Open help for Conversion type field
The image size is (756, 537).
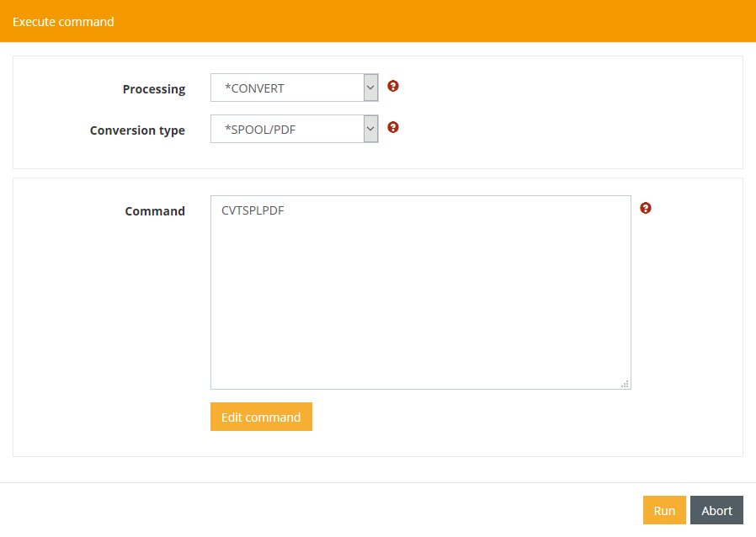393,128
